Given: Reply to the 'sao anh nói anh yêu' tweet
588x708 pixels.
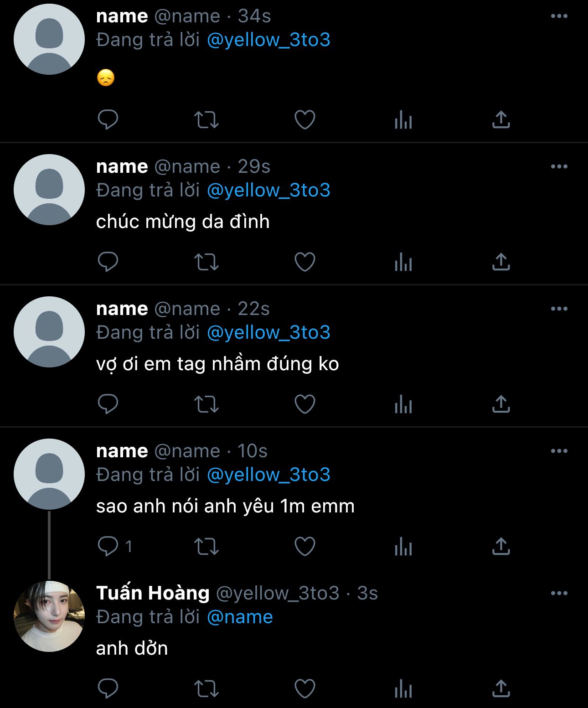Looking at the screenshot, I should pyautogui.click(x=108, y=547).
